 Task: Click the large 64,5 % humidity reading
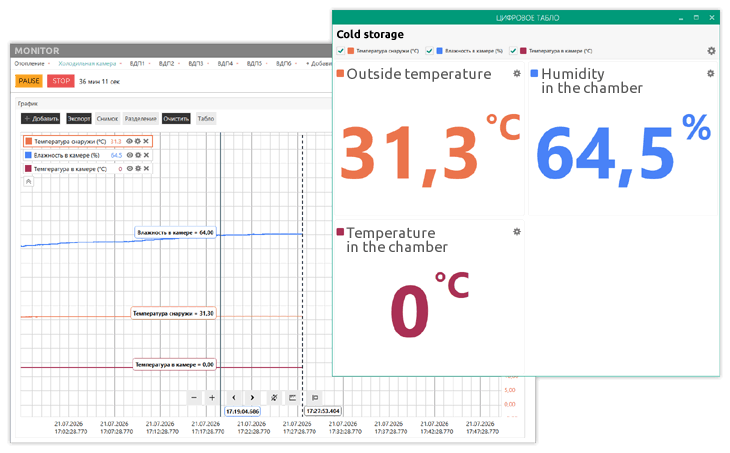(623, 150)
